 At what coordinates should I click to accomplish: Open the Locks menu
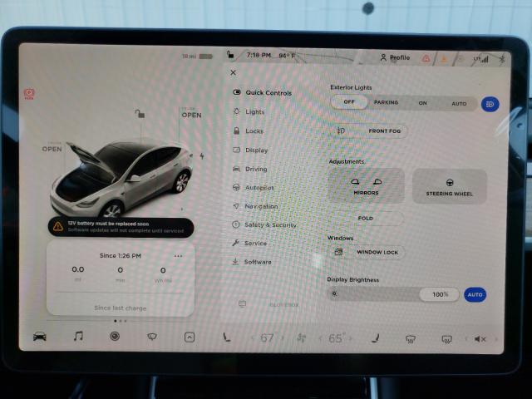tap(248, 131)
